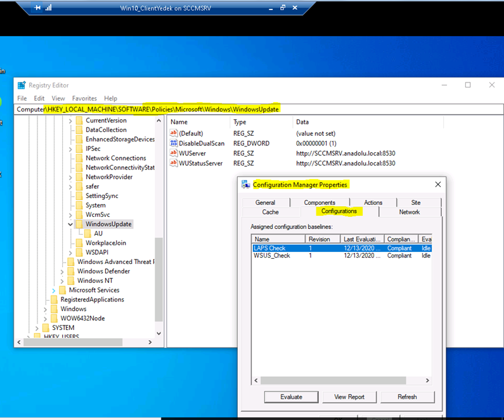
Task: Click the safer folder icon
Action: (x=79, y=187)
